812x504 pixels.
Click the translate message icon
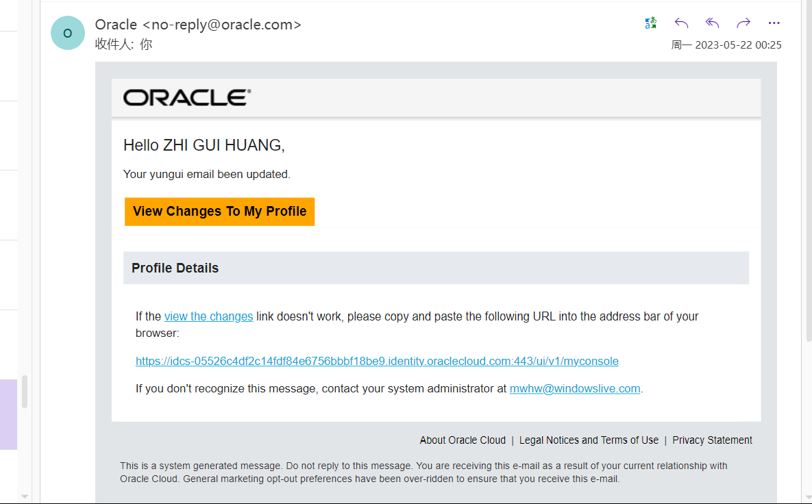[651, 23]
